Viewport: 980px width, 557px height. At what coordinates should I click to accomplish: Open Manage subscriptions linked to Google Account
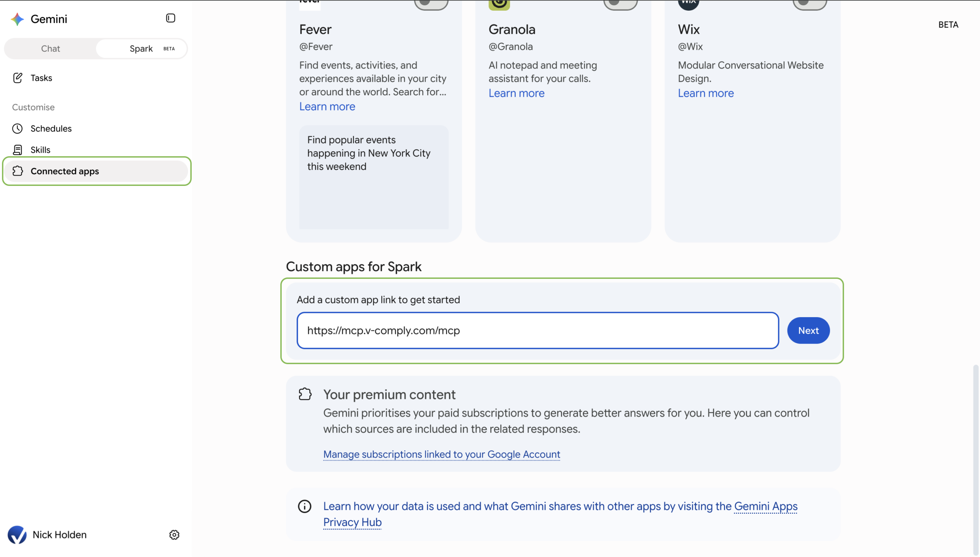click(x=442, y=454)
